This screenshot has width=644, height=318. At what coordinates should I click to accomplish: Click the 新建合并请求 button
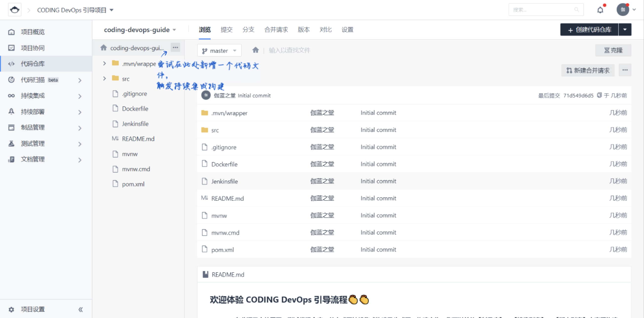click(x=588, y=70)
